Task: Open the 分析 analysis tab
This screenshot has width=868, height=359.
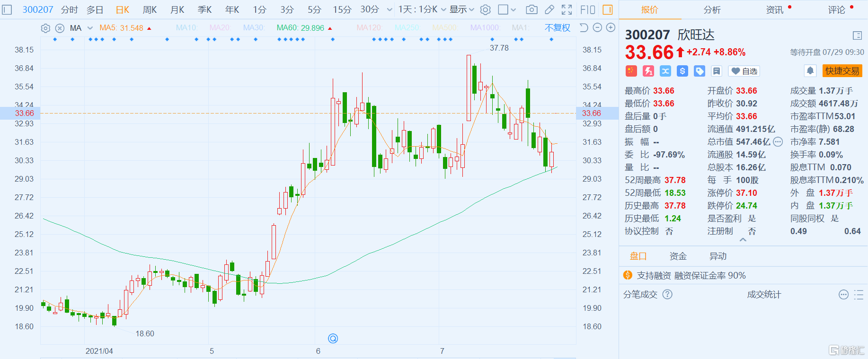Action: click(712, 9)
